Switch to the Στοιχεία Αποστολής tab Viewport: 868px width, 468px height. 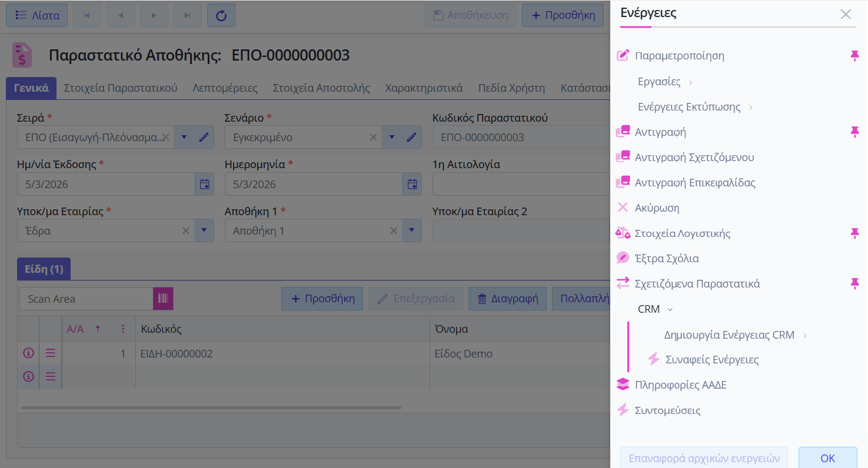click(x=321, y=88)
